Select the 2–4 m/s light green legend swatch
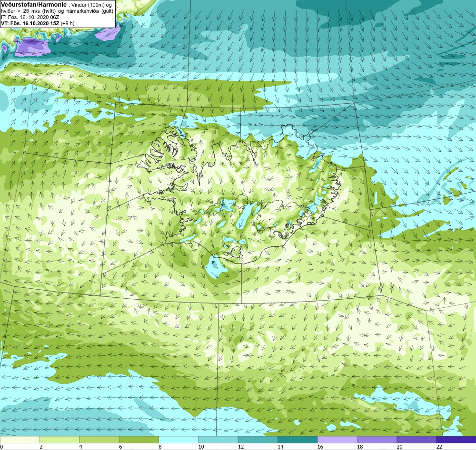The height and width of the screenshot is (450, 476). pyautogui.click(x=59, y=440)
